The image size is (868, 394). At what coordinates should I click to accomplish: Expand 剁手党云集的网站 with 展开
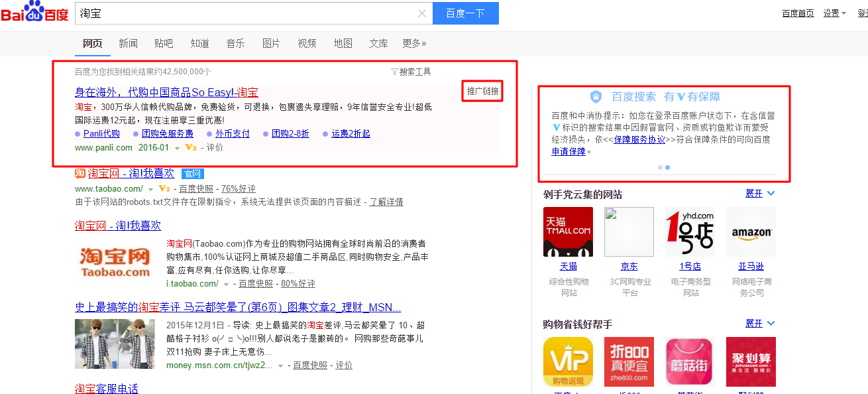click(759, 194)
